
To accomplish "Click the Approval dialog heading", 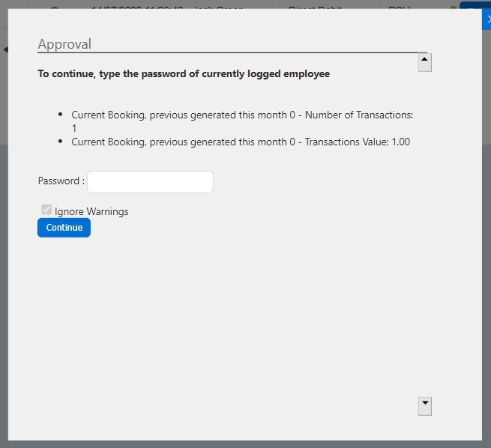I will 64,44.
